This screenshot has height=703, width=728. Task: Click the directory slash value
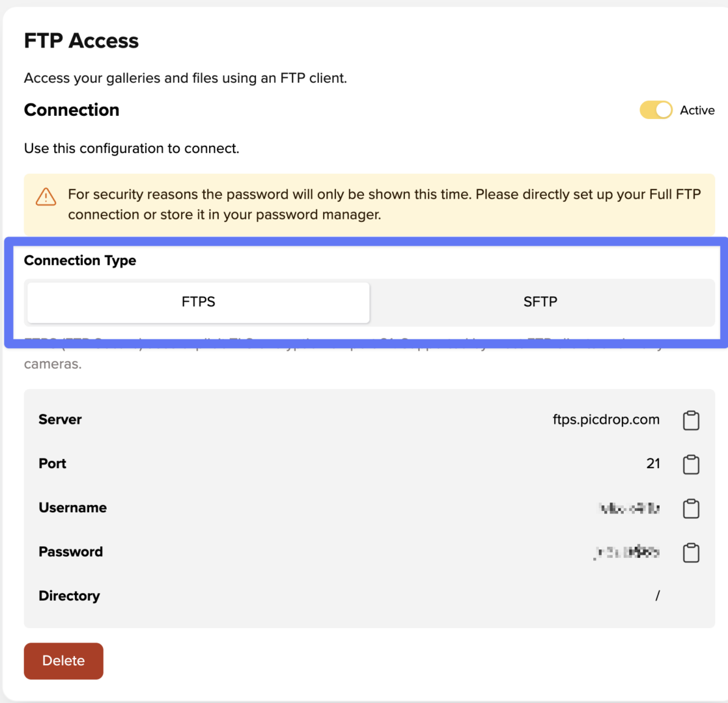658,596
